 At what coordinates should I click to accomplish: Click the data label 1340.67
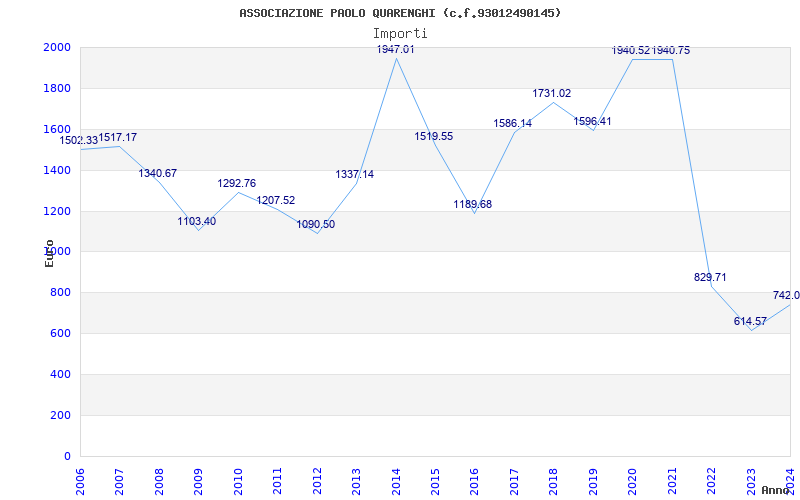[157, 173]
